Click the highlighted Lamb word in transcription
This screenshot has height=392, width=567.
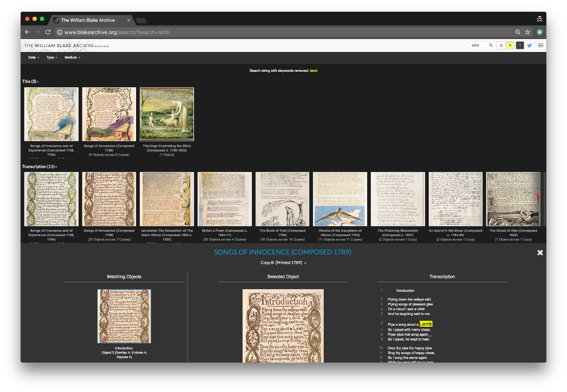point(426,324)
